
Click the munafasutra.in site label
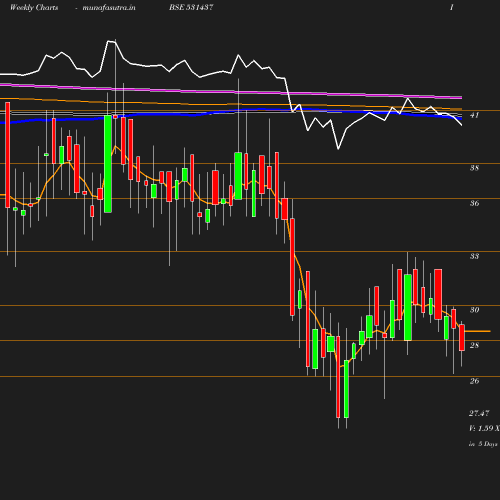[x=109, y=7]
